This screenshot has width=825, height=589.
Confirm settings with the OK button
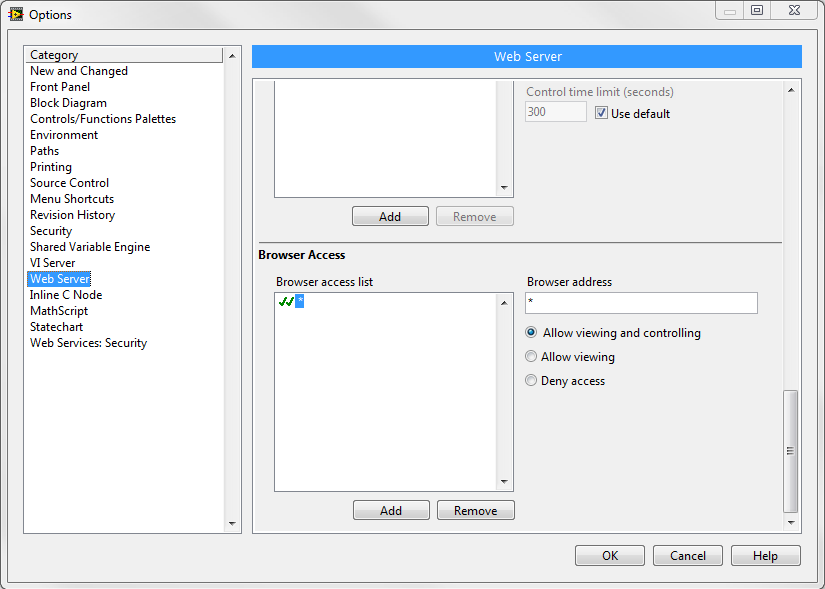point(610,556)
